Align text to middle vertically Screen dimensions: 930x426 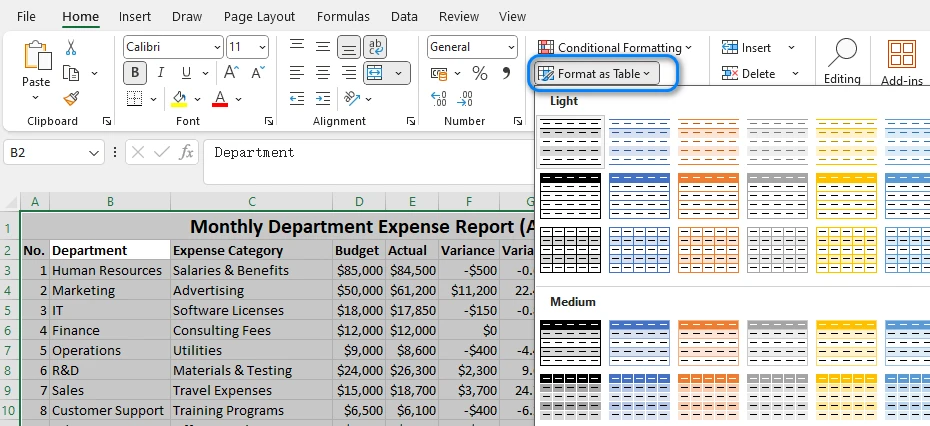point(323,47)
